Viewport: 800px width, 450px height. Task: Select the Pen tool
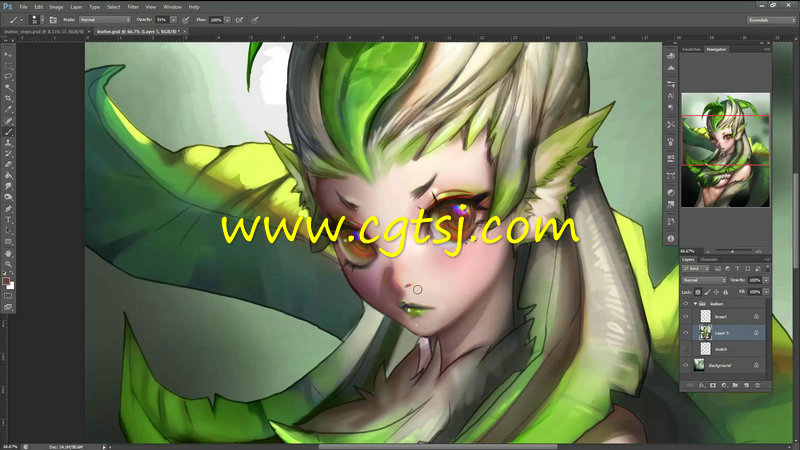pyautogui.click(x=8, y=209)
